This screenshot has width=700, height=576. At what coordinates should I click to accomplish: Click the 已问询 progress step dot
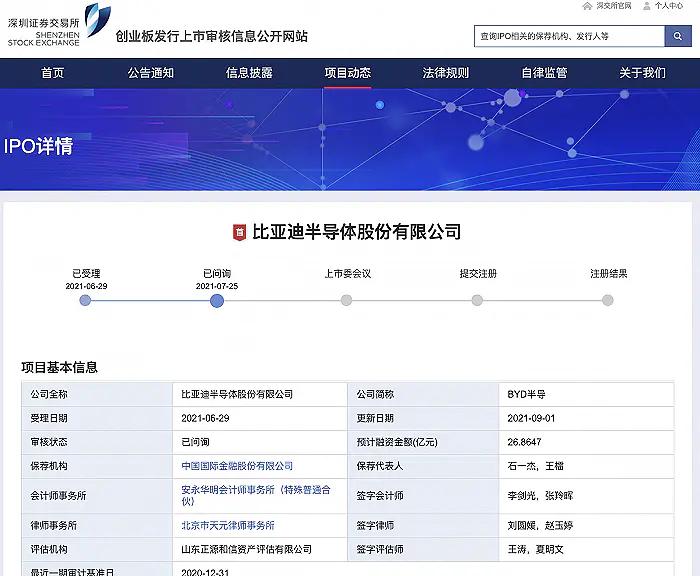pyautogui.click(x=217, y=301)
